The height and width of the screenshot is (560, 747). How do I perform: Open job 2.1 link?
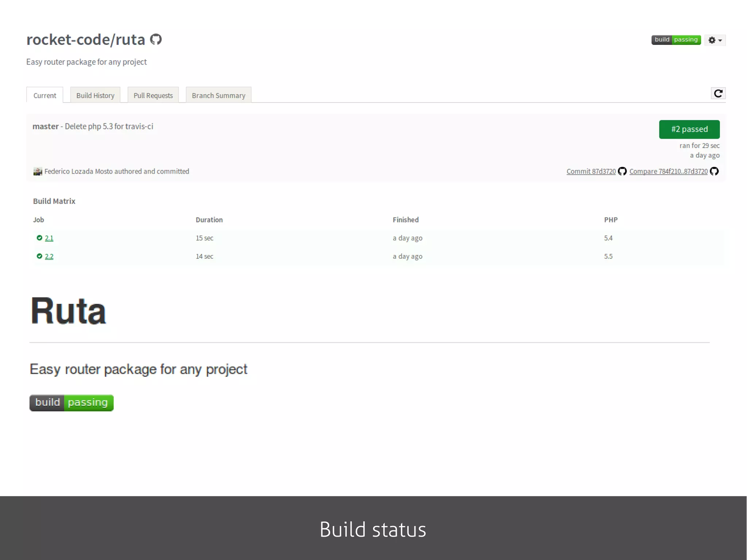(x=49, y=238)
